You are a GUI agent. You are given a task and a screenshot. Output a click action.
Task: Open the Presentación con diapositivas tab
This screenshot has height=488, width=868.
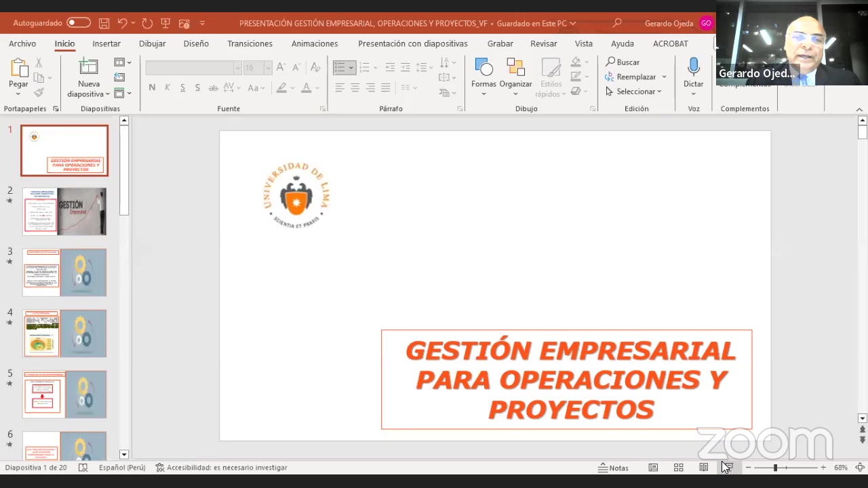pos(413,43)
